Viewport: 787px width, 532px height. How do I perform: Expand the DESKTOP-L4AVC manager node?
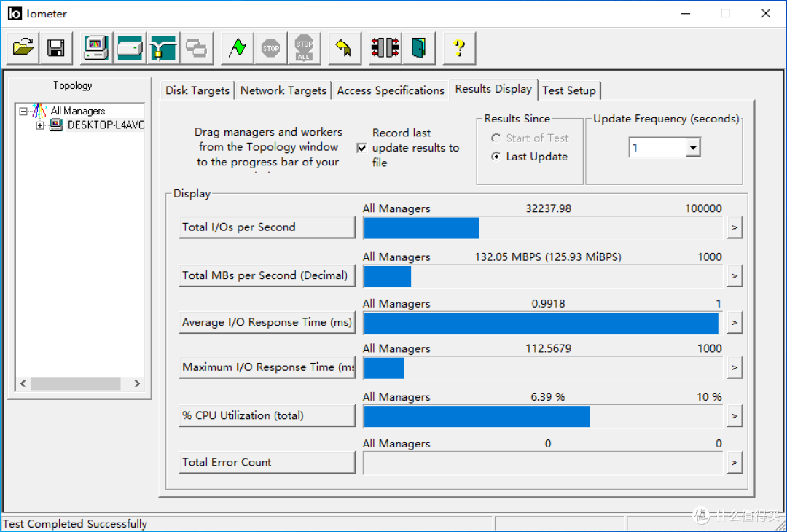[x=39, y=125]
